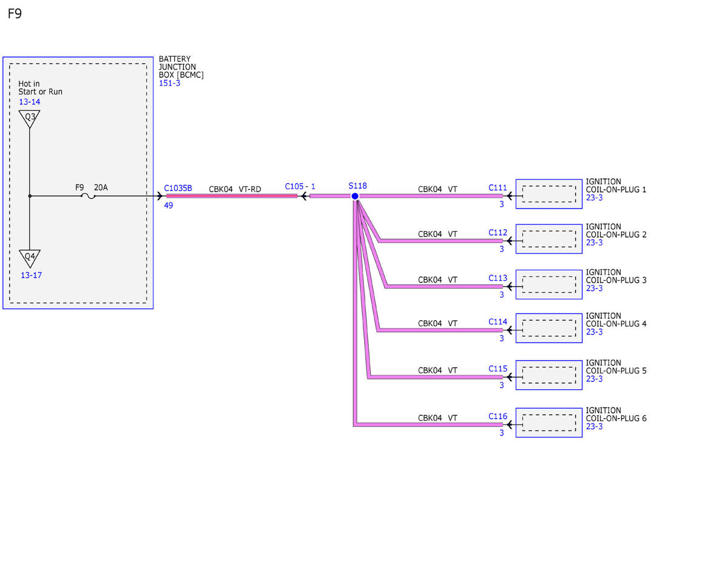
Task: Open the 23-3 link under Coil-On-Plug 2
Action: (x=595, y=243)
